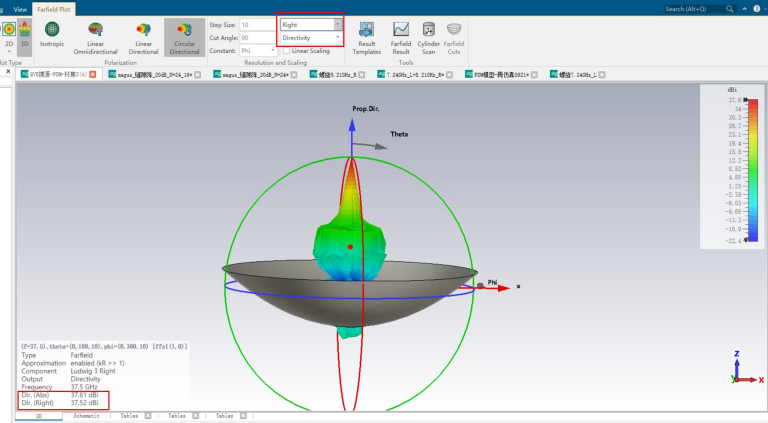
Task: Close the second Tables bottom tab
Action: [x=195, y=416]
